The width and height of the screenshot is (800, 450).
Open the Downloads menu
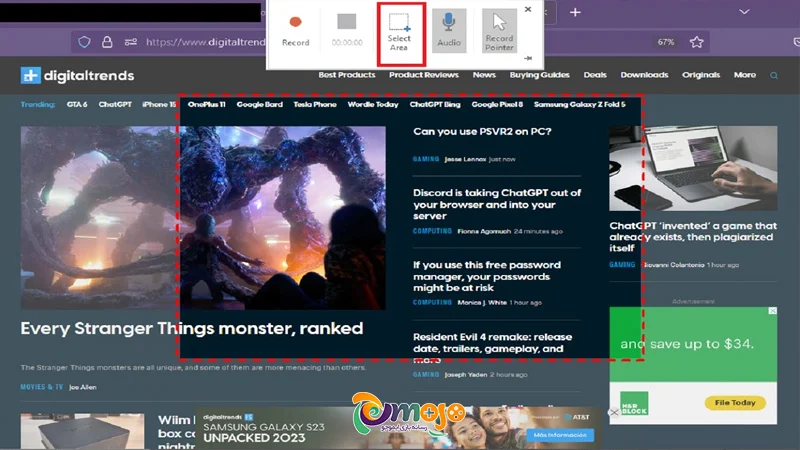pos(644,75)
